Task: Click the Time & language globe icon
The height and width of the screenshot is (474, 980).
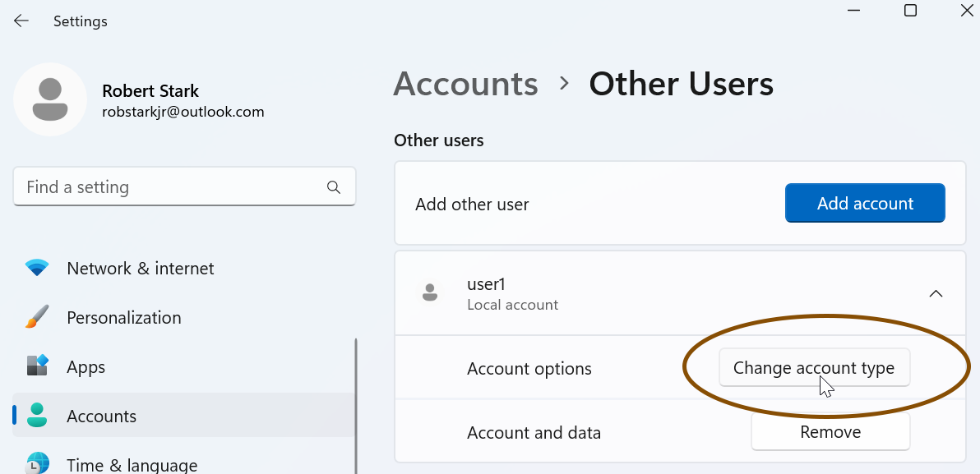Action: [x=37, y=463]
